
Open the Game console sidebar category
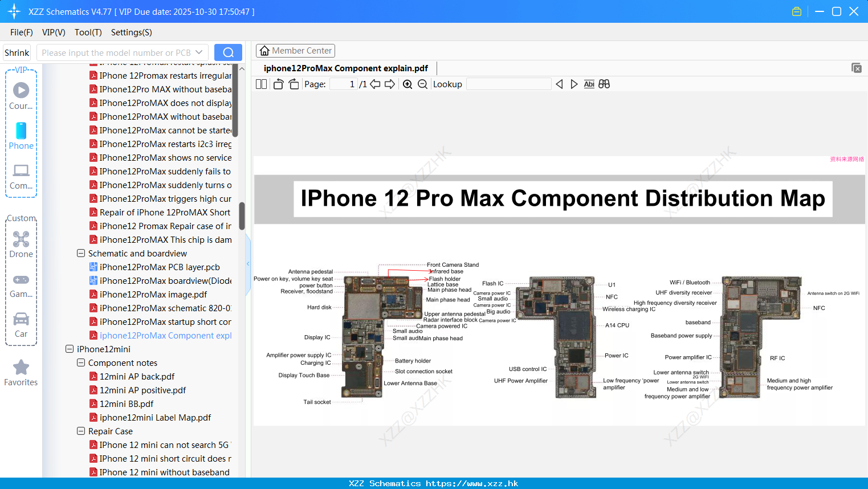(x=21, y=285)
